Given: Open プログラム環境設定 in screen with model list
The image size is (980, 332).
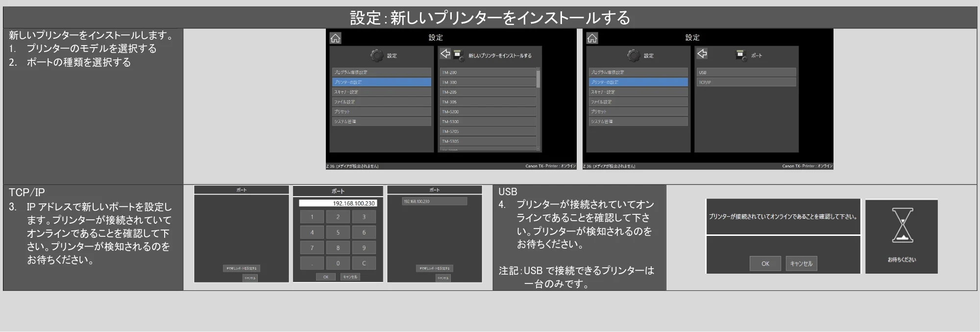Looking at the screenshot, I should [x=382, y=72].
